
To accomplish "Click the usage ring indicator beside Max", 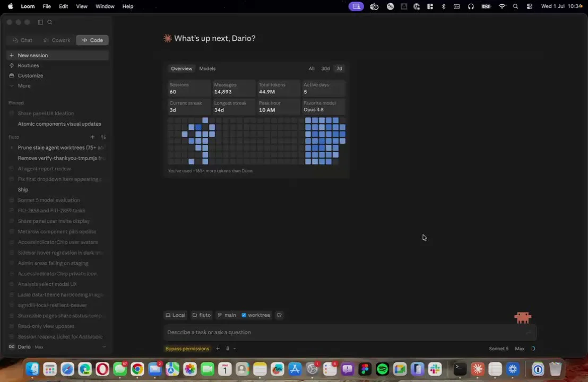I will click(x=532, y=349).
